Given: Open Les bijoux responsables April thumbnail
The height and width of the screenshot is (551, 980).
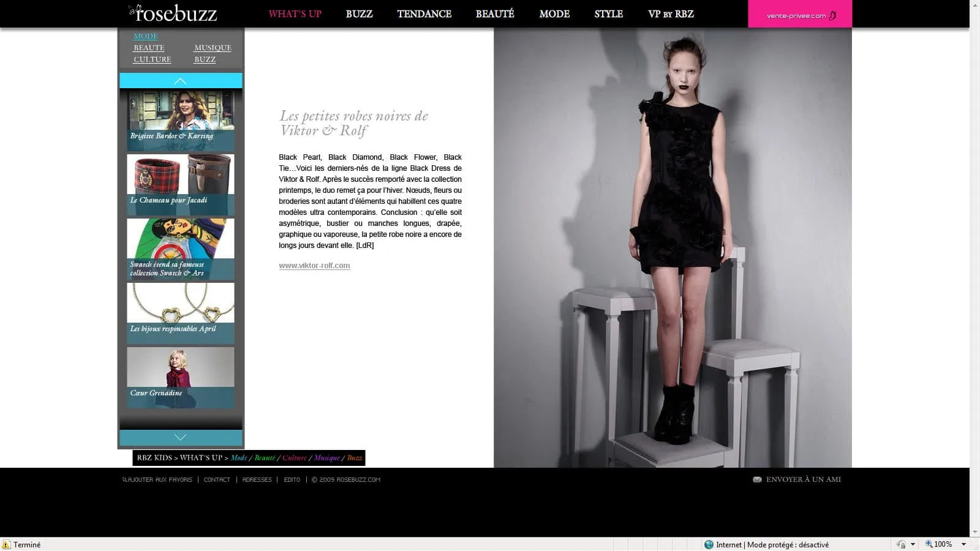Looking at the screenshot, I should coord(181,313).
